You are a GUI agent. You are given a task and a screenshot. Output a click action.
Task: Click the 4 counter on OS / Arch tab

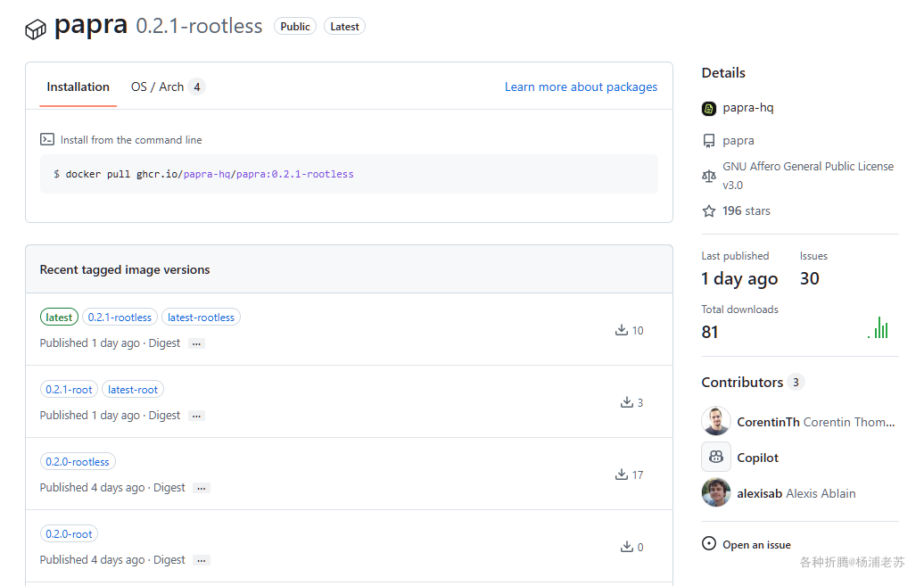coord(197,87)
